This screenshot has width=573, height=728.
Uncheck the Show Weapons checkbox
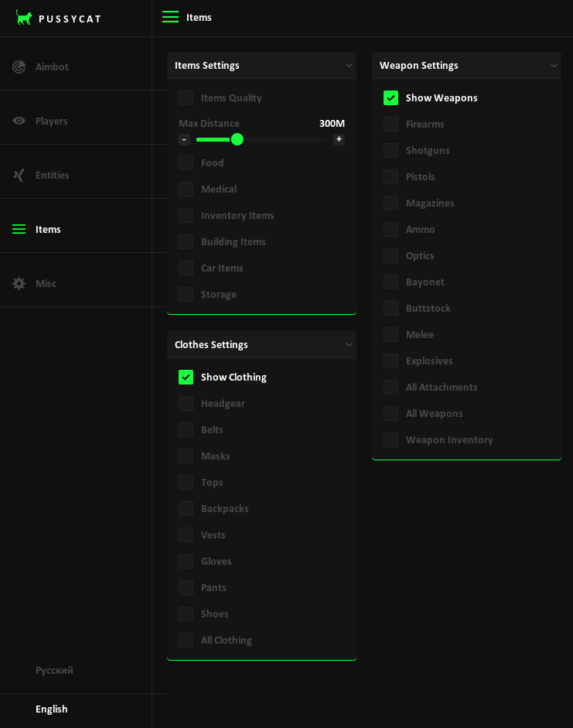[391, 97]
